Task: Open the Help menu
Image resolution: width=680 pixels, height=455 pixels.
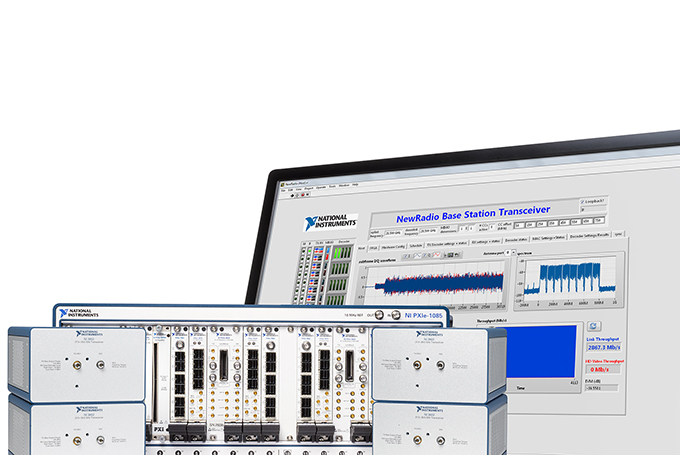Action: tap(355, 184)
